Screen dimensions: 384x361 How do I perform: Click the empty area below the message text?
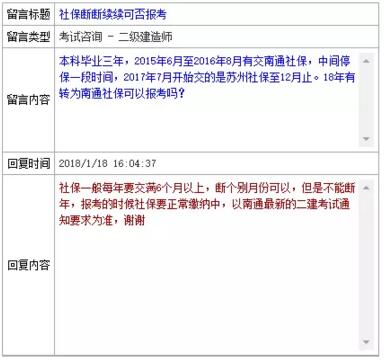[207, 123]
